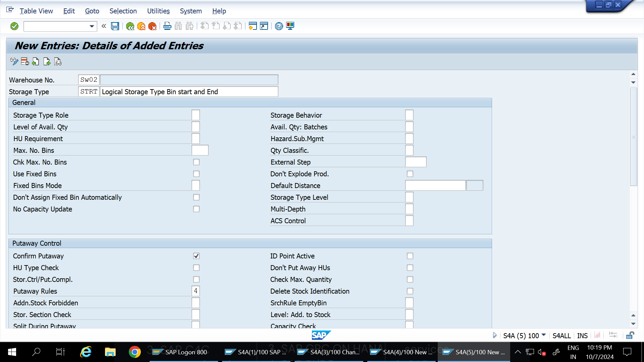Enable HU Type Check
Viewport: 644px width, 362px height.
pos(196,267)
